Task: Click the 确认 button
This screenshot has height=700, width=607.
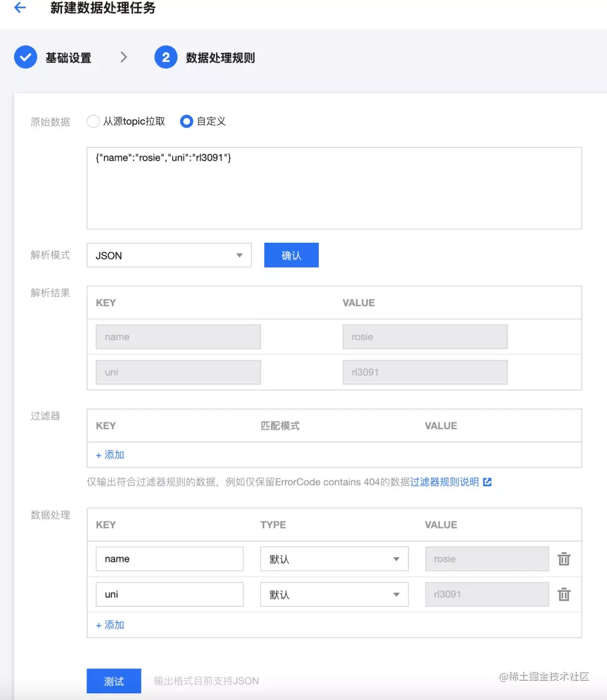Action: pos(291,255)
